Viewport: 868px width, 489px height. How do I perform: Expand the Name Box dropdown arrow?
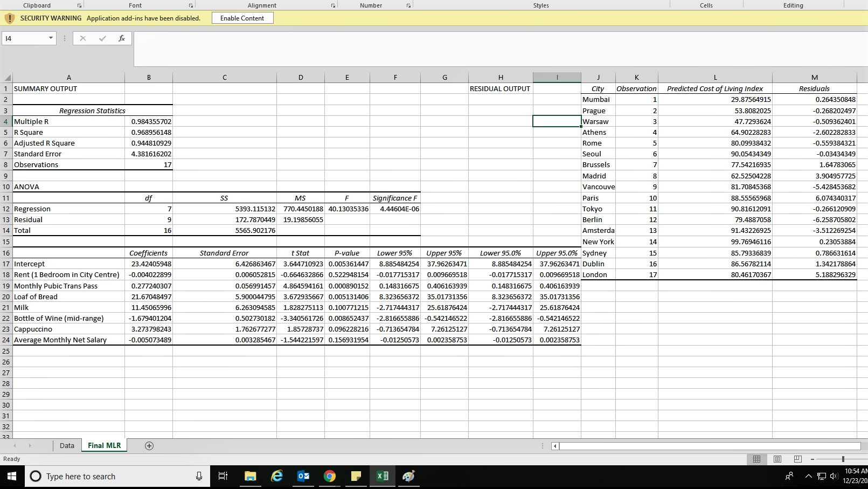[x=51, y=38]
